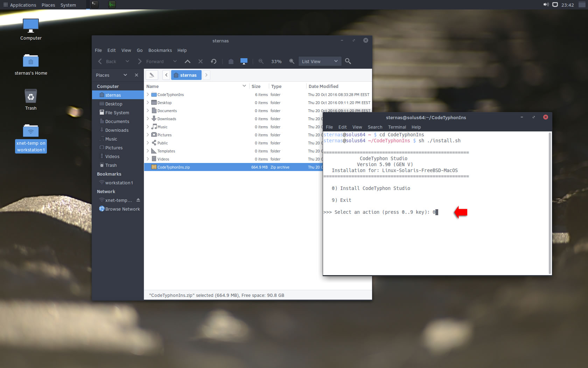The width and height of the screenshot is (588, 368).
Task: Select the Trash desktop icon
Action: click(x=31, y=100)
